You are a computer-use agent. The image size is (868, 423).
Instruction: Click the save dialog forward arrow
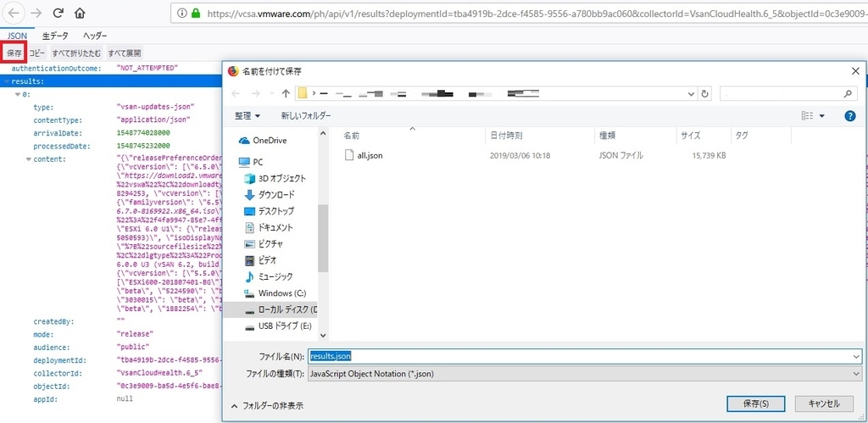click(255, 93)
